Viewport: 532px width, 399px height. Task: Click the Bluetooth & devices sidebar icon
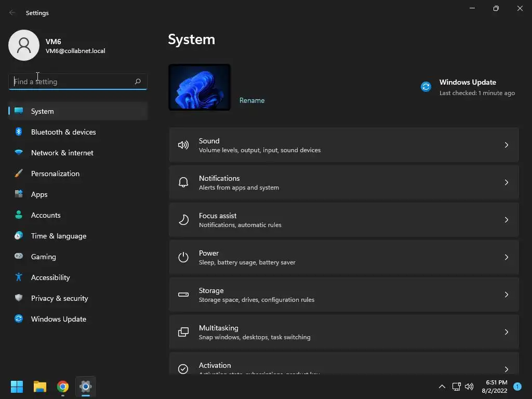19,132
